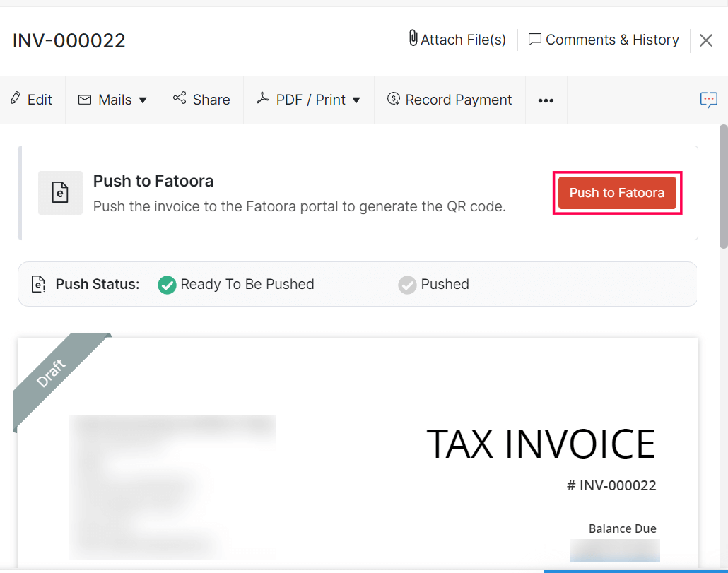
Task: Open Attach File(s) option
Action: click(x=457, y=40)
